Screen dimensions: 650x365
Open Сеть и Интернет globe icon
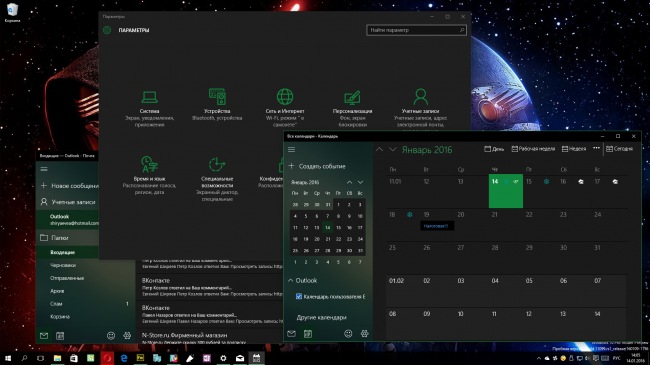[x=285, y=97]
